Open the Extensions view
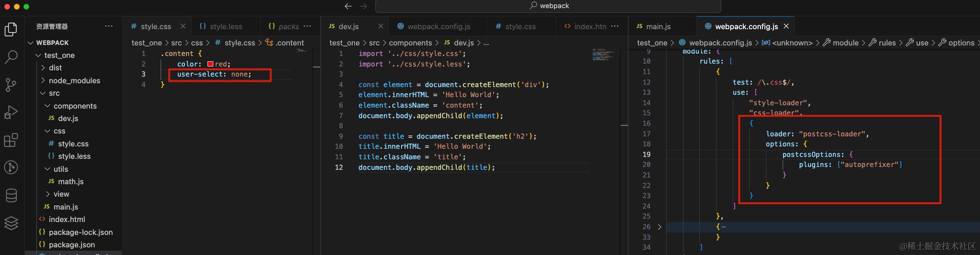Image resolution: width=980 pixels, height=255 pixels. click(x=11, y=140)
